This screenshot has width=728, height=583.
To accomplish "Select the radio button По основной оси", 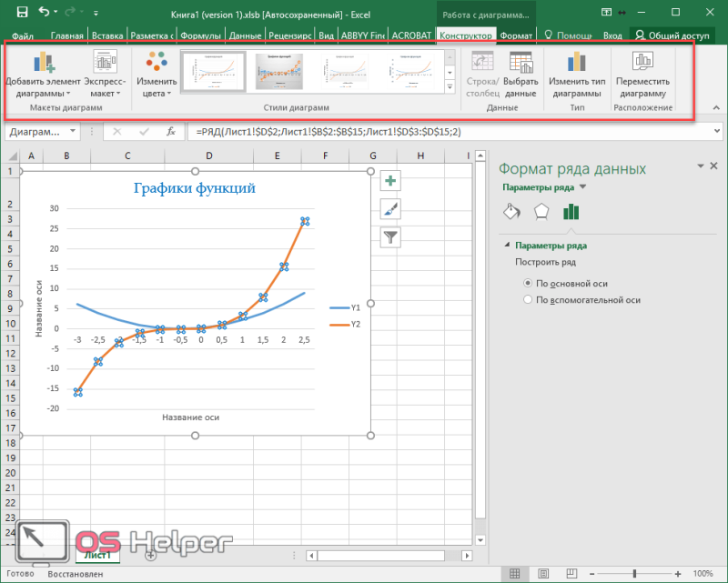I will point(528,283).
